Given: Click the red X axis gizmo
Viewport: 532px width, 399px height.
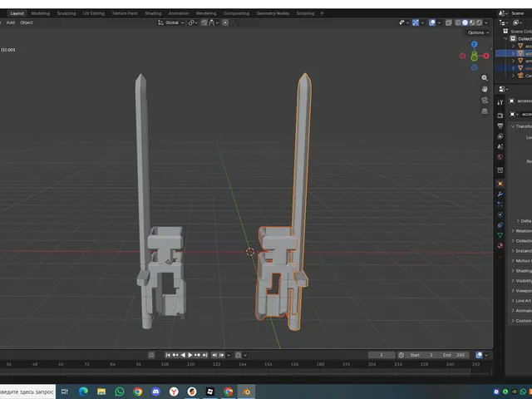Looking at the screenshot, I should 486,56.
